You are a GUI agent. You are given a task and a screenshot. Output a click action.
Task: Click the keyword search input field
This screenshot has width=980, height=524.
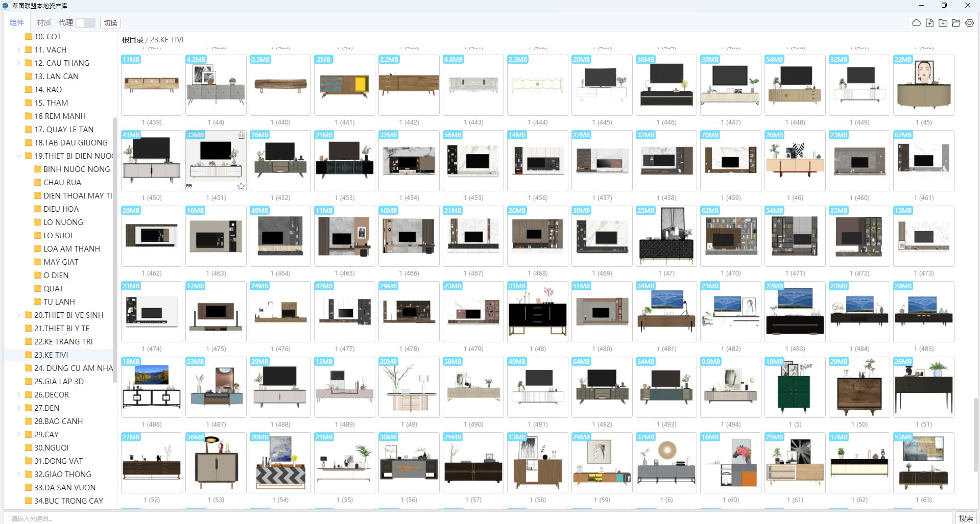460,518
